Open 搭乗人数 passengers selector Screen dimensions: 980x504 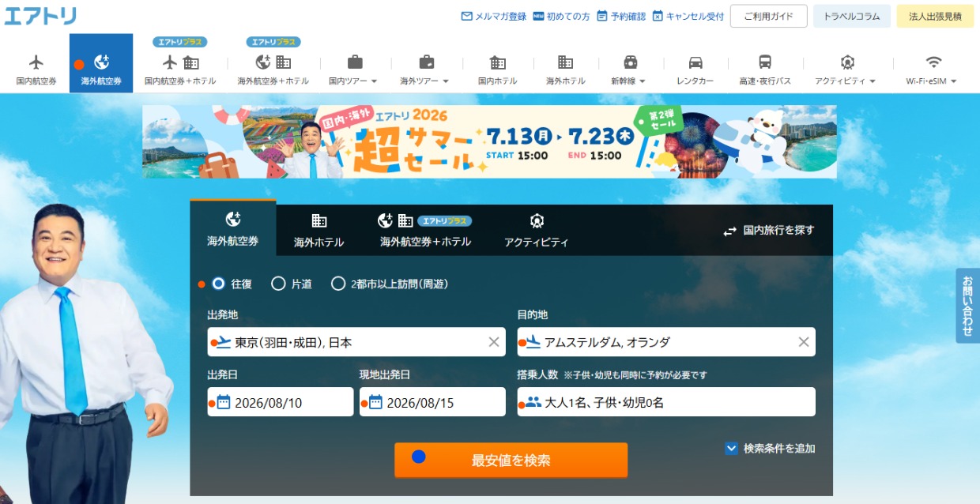tap(666, 402)
